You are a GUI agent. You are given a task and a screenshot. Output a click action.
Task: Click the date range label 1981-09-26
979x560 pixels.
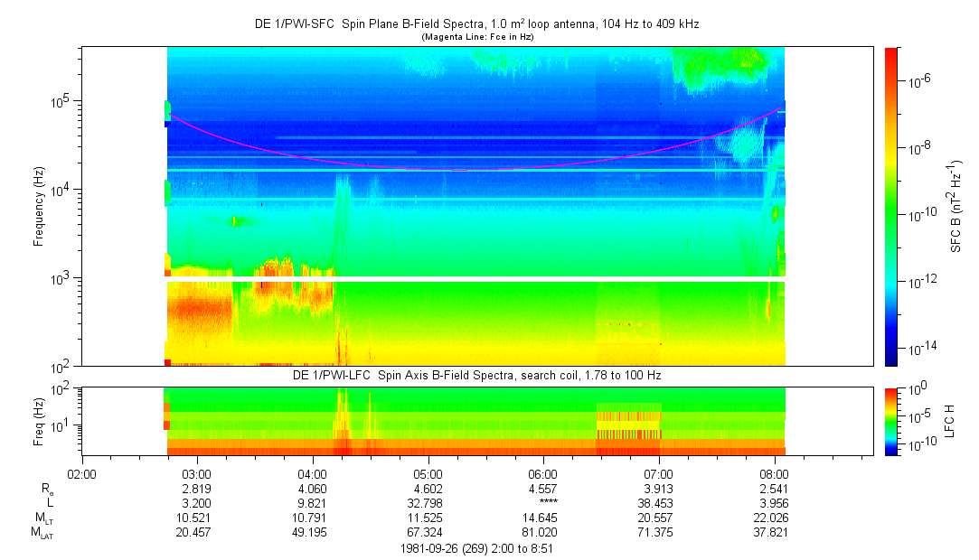tap(476, 548)
